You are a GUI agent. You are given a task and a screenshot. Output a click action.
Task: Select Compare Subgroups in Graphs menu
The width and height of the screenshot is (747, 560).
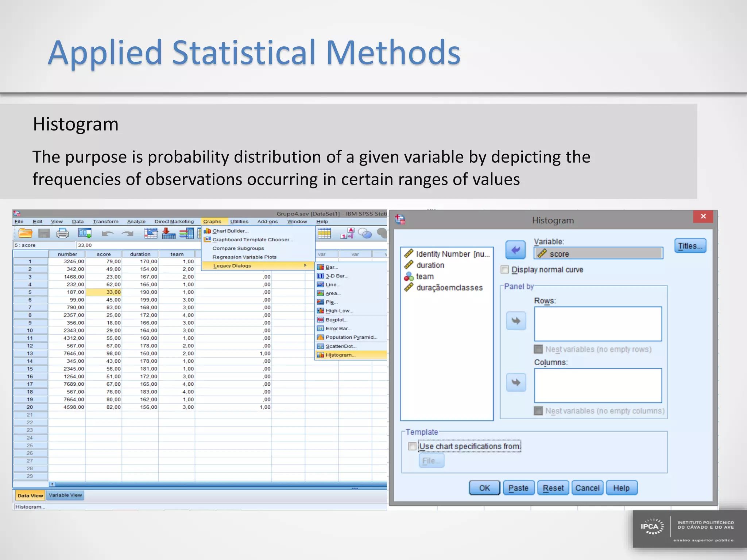click(238, 248)
